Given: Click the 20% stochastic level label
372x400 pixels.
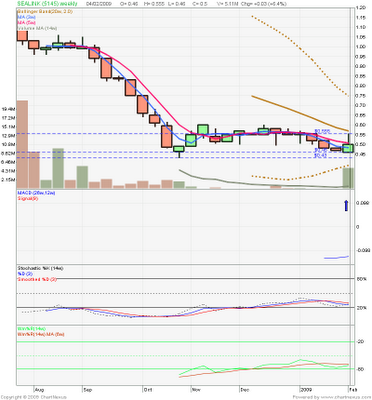Looking at the screenshot, I should click(x=361, y=308).
